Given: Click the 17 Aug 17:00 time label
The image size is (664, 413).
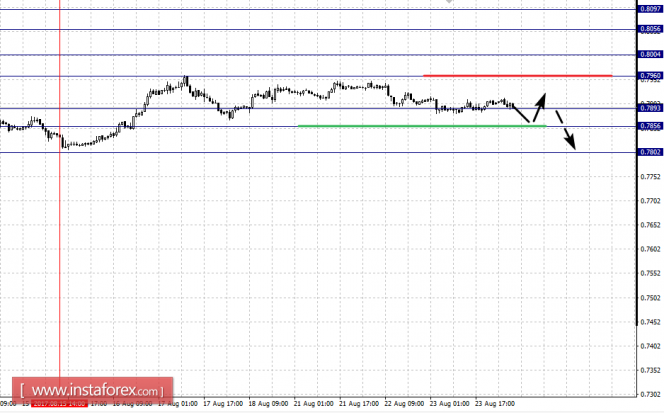Looking at the screenshot, I should [222, 404].
